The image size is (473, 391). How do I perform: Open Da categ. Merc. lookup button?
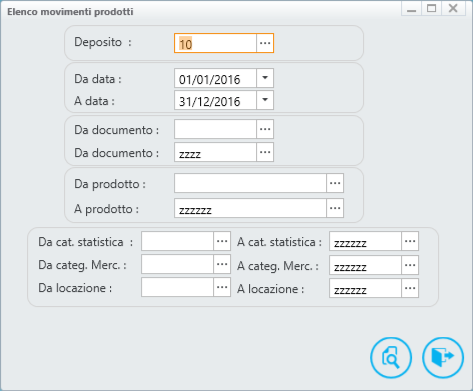(x=222, y=264)
